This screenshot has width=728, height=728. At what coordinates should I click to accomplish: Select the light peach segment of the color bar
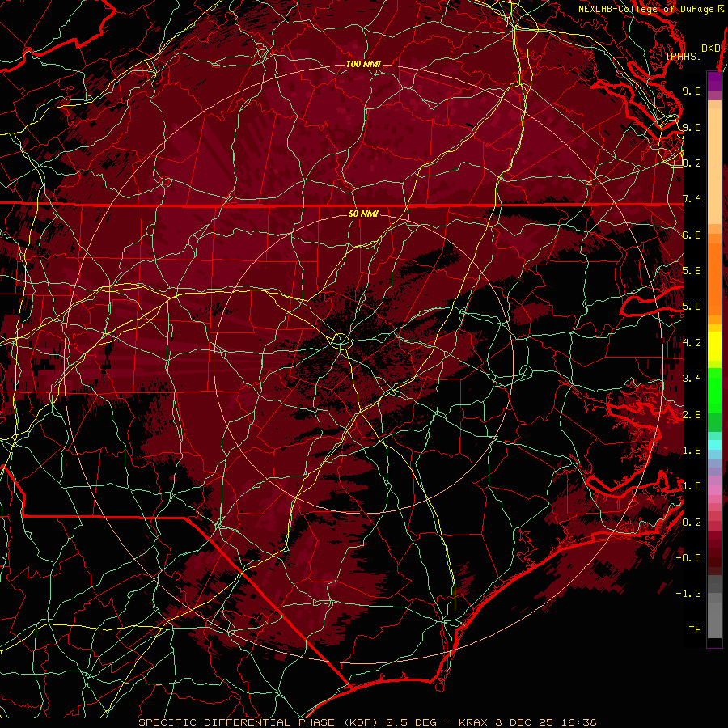point(714,167)
